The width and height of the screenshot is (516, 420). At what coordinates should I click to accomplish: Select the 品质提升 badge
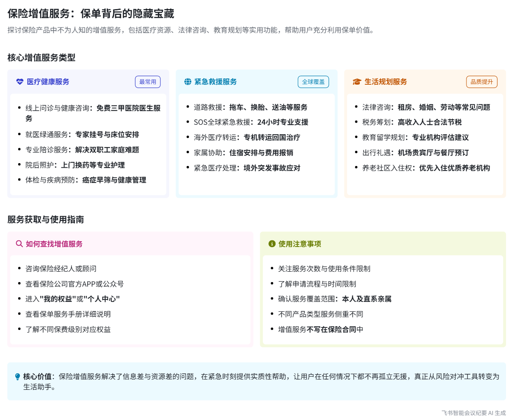tap(481, 82)
